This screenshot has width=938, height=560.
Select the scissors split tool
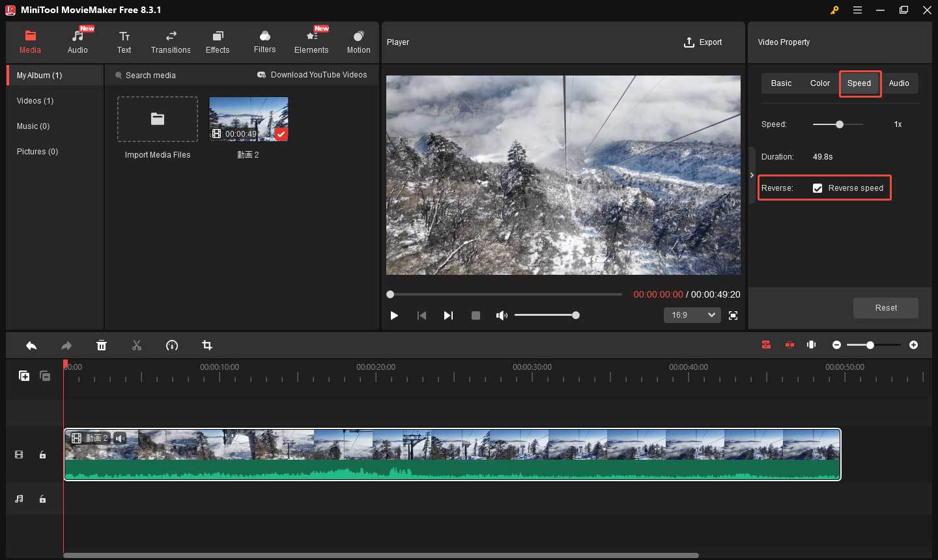(137, 346)
